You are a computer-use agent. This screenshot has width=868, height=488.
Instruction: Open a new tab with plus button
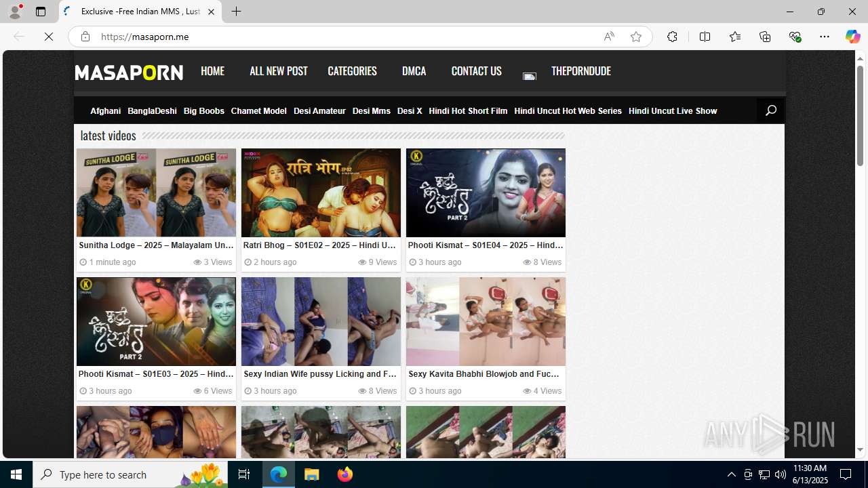[x=236, y=12]
